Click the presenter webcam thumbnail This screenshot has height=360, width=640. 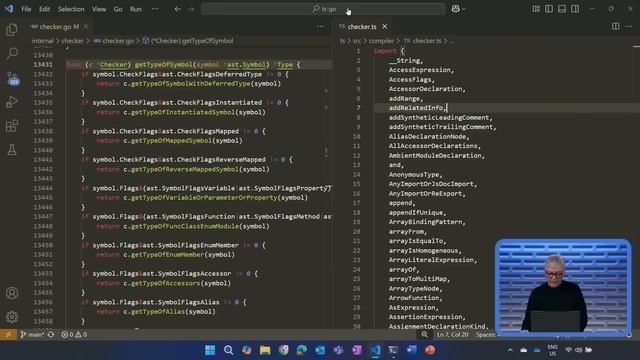(x=563, y=287)
